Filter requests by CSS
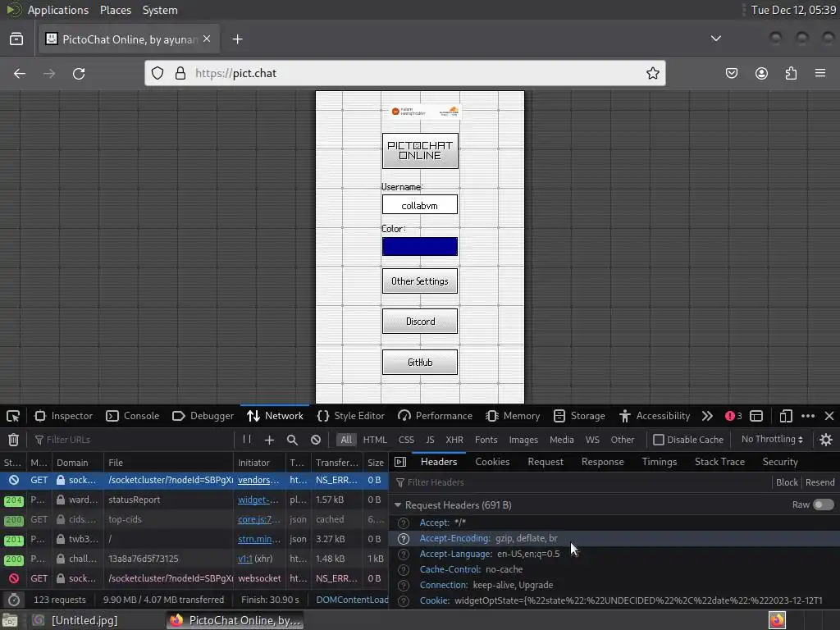This screenshot has width=840, height=630. pos(406,440)
